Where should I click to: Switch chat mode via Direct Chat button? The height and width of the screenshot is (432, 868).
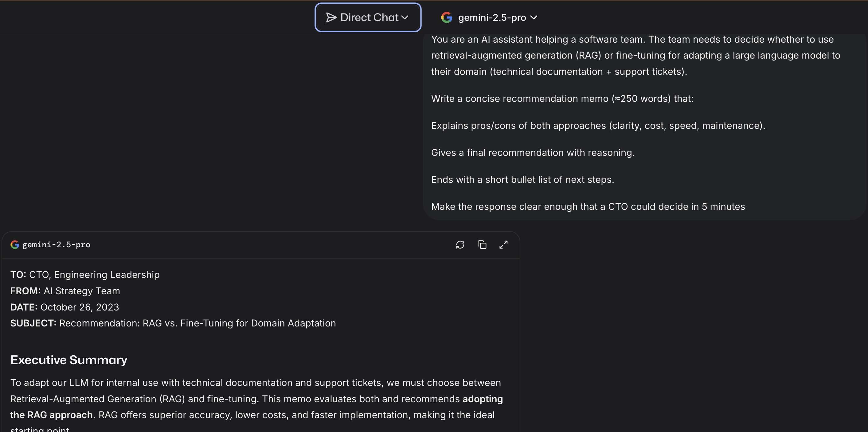pyautogui.click(x=367, y=17)
